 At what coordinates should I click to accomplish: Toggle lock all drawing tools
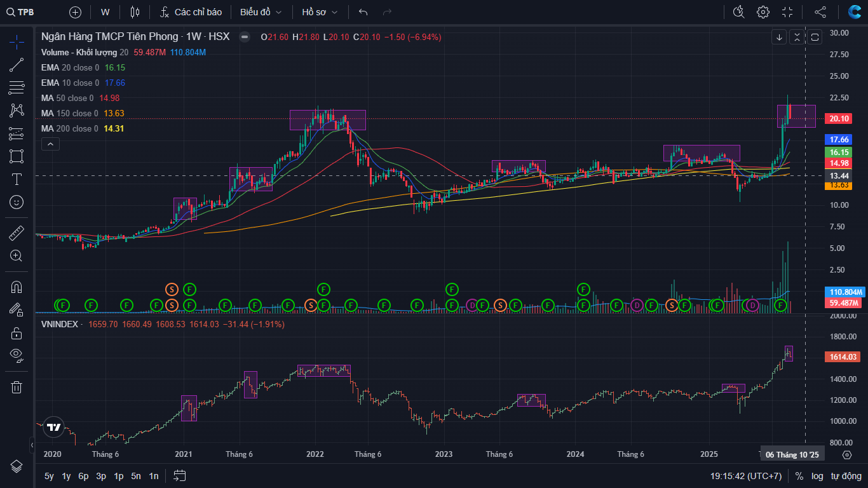(x=17, y=333)
